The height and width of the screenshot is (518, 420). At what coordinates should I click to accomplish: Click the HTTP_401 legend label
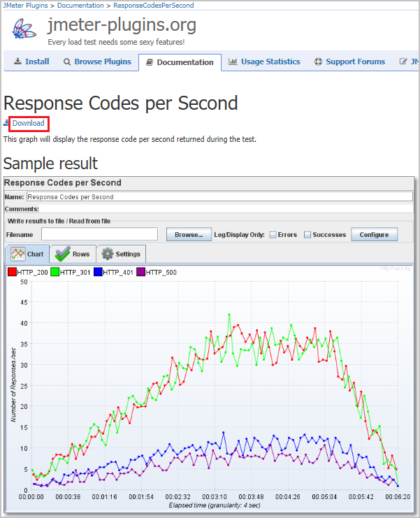118,273
